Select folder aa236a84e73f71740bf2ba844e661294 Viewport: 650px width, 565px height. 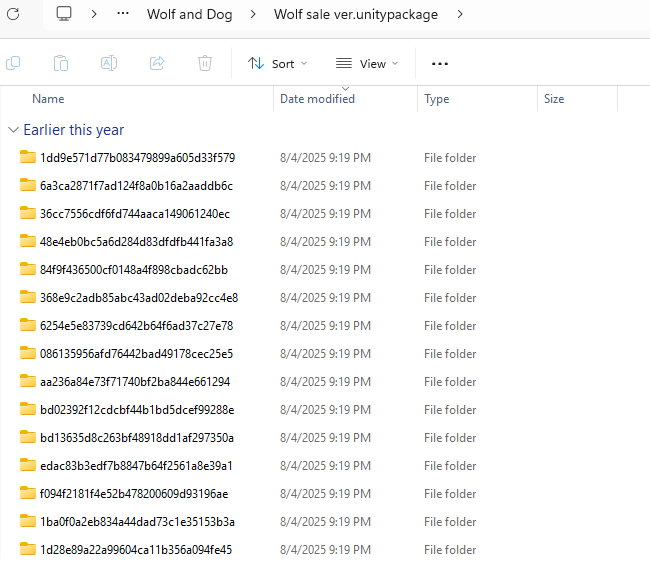tap(135, 382)
